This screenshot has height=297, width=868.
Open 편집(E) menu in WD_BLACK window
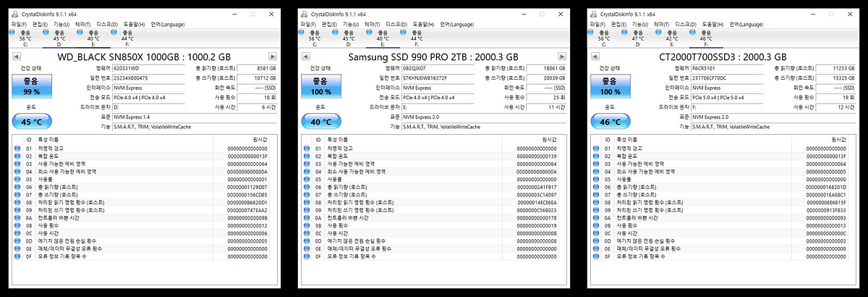tap(40, 25)
